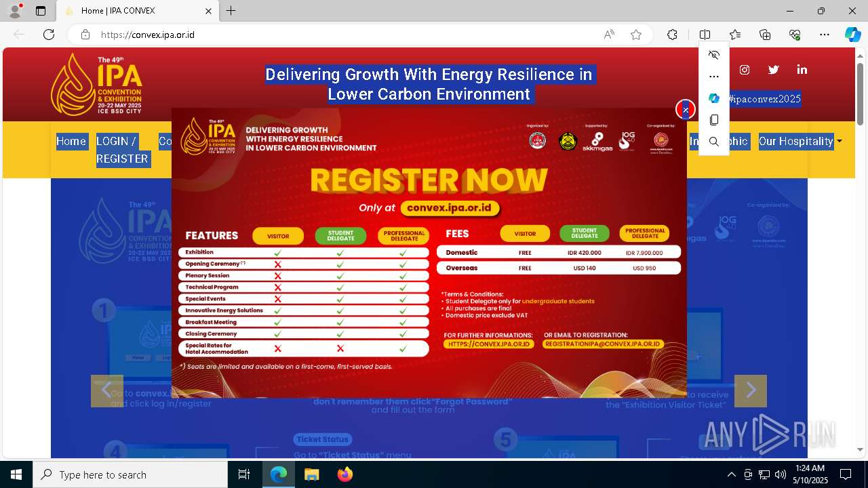Open LOGIN / REGISTER page
The height and width of the screenshot is (488, 868).
pyautogui.click(x=122, y=150)
